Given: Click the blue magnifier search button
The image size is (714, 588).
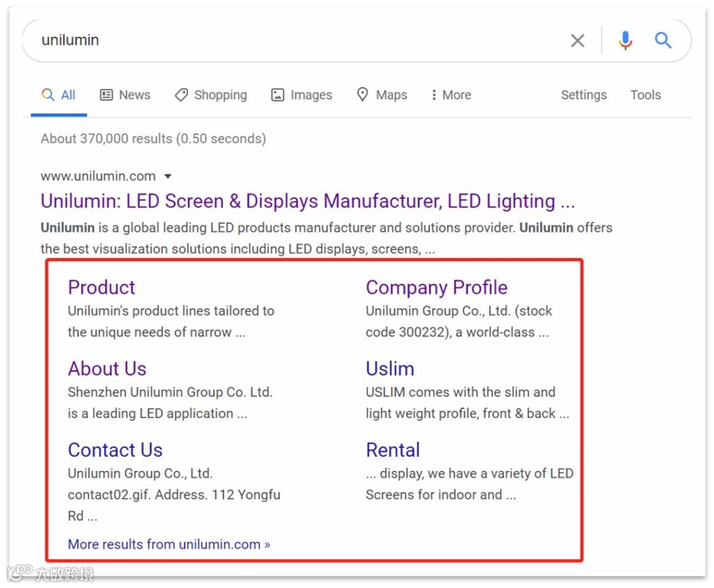Looking at the screenshot, I should (x=663, y=40).
